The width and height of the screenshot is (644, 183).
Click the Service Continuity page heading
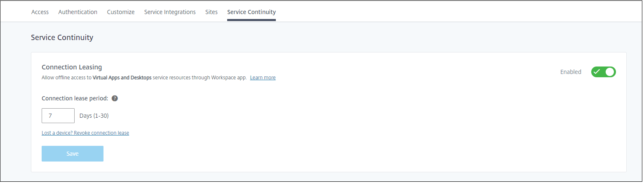[x=62, y=38]
